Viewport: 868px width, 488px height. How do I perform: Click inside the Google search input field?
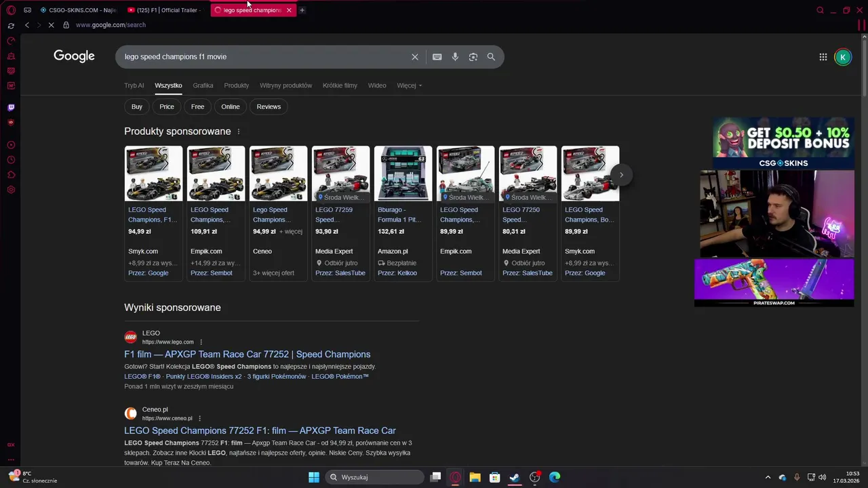coord(264,57)
